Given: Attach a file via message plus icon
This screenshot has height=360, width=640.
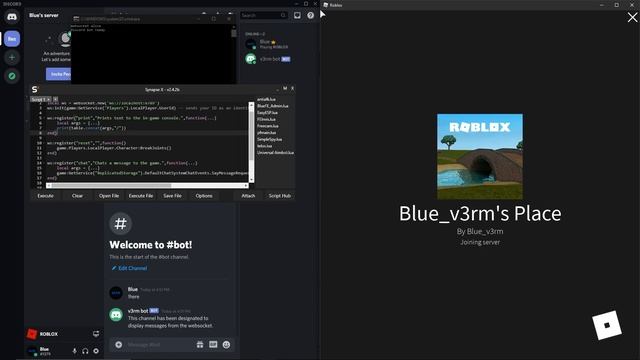Looking at the screenshot, I should coord(118,345).
